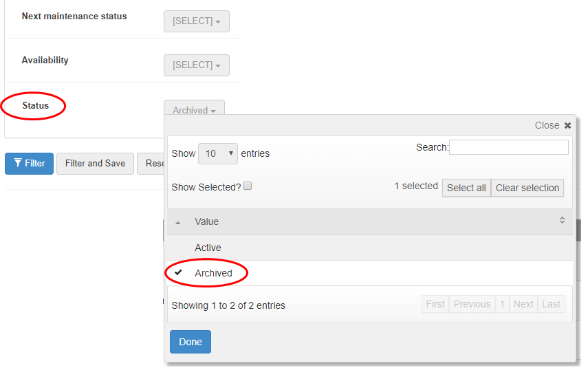Click the checkmark beside Archived
588x370 pixels.
[x=179, y=273]
